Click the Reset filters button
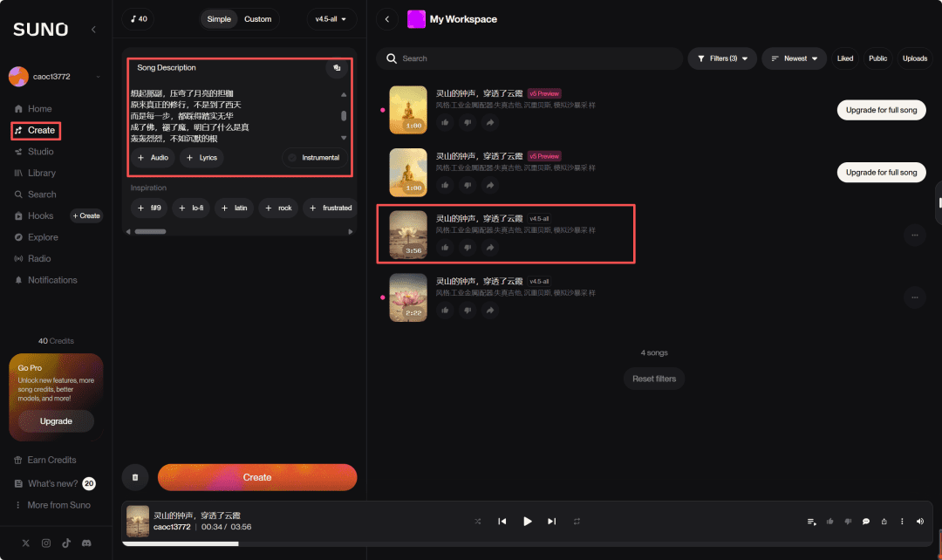Image resolution: width=942 pixels, height=560 pixels. point(654,379)
